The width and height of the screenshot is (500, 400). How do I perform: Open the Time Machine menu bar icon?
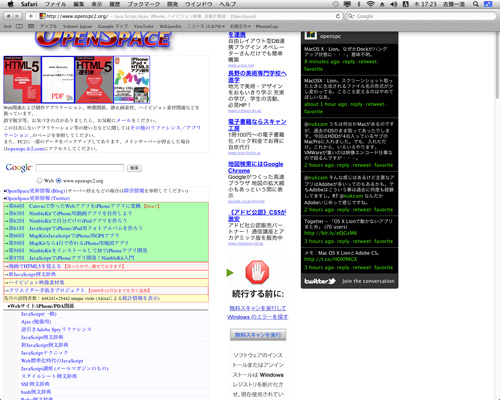pyautogui.click(x=336, y=4)
